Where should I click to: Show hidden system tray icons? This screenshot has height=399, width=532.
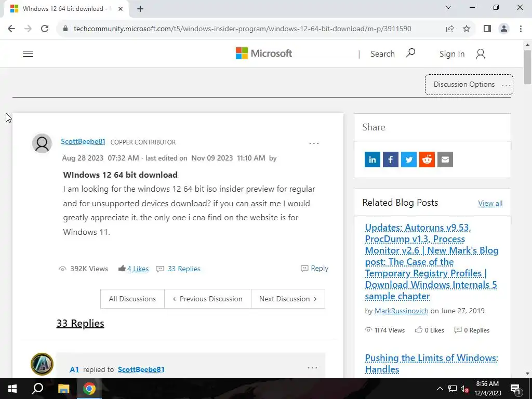[440, 389]
